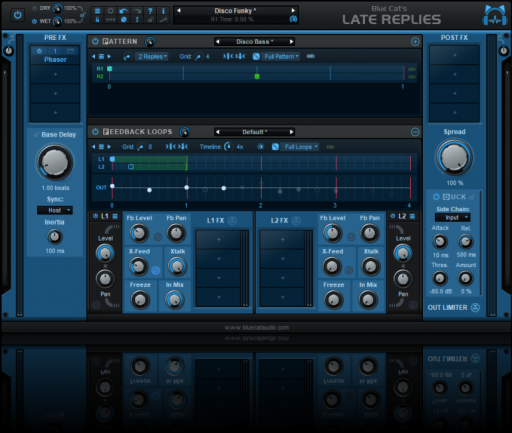
Task: Add effect in first L2 FX slot
Action: coord(283,239)
